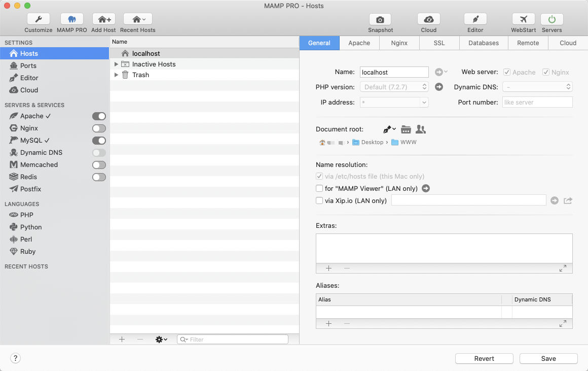Select Dynamic DNS in the sidebar
588x371 pixels.
41,152
